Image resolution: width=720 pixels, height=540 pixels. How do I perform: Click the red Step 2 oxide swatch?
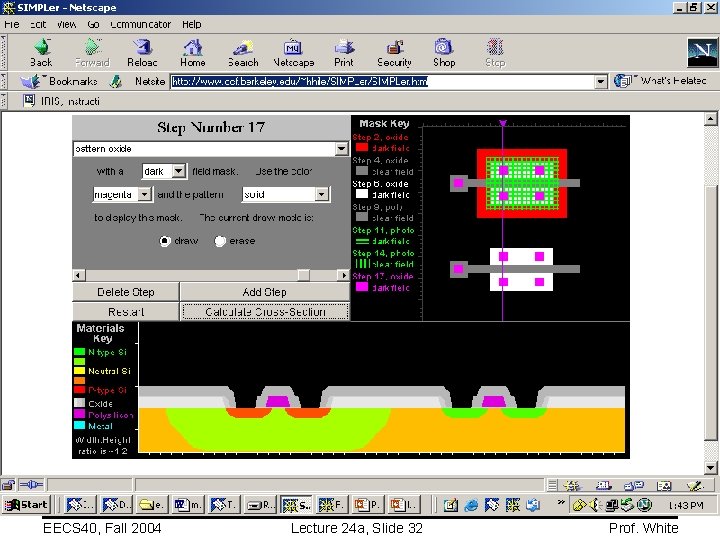[362, 147]
